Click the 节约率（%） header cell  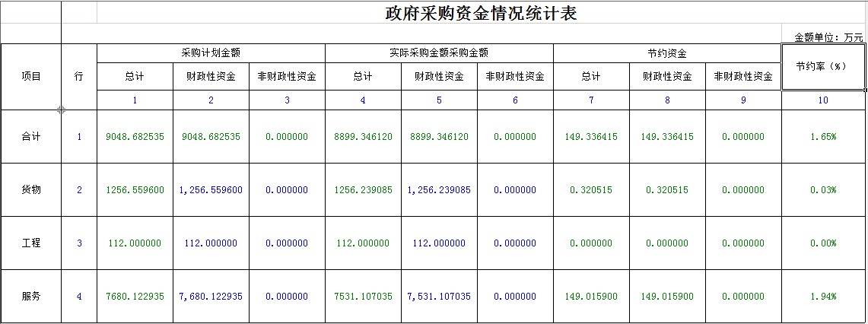coord(822,67)
